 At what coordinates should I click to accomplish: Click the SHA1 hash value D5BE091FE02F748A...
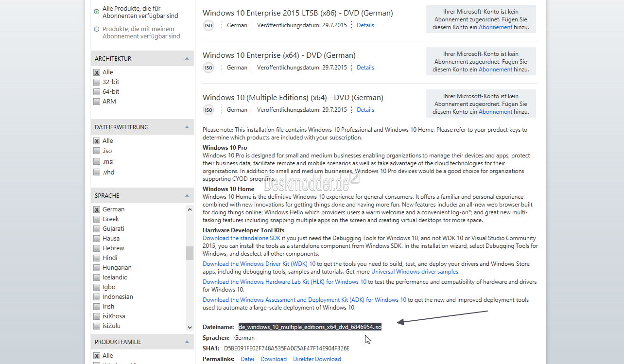pyautogui.click(x=287, y=348)
